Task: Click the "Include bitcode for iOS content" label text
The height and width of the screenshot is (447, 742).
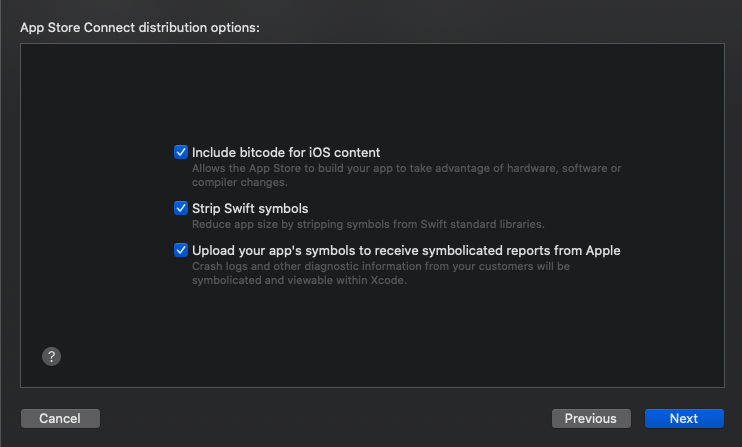Action: coord(286,152)
